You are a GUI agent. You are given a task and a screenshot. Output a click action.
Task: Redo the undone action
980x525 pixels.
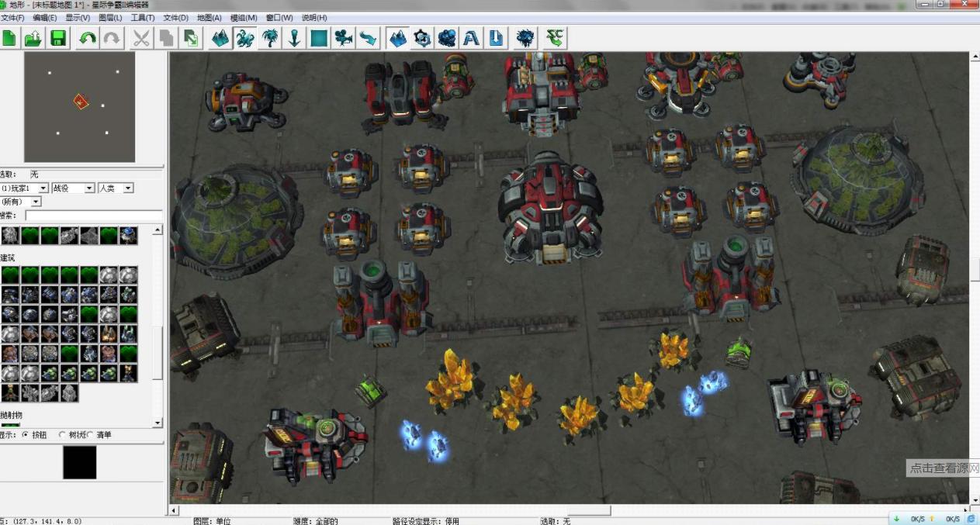(x=112, y=37)
